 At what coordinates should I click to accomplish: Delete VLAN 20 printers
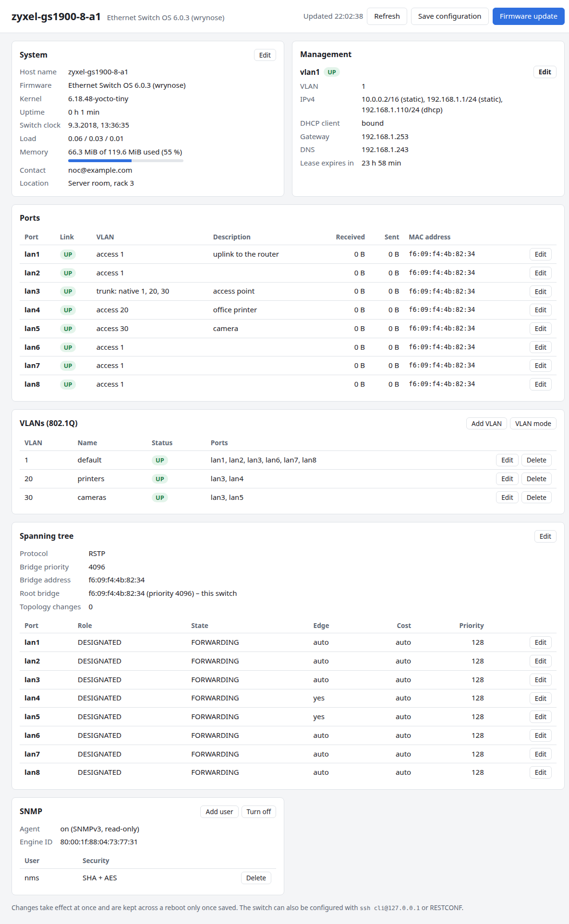point(536,479)
